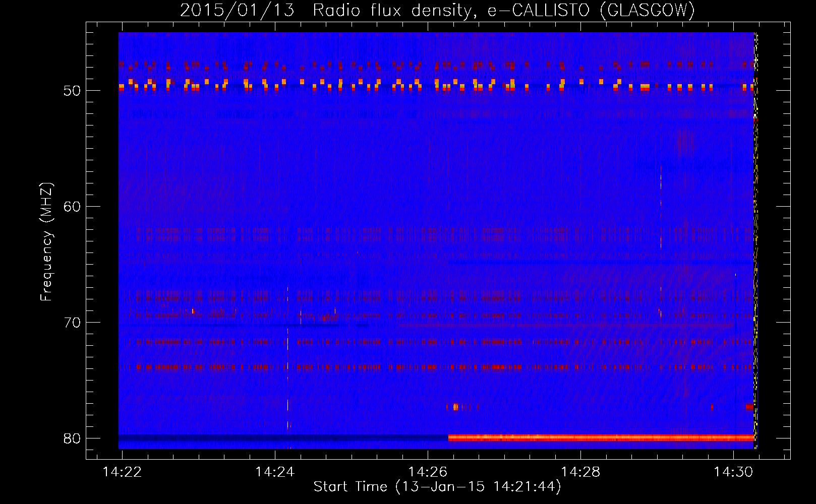Viewport: 816px width, 504px height.
Task: Click the 14:26 time tick label
Action: tap(428, 472)
